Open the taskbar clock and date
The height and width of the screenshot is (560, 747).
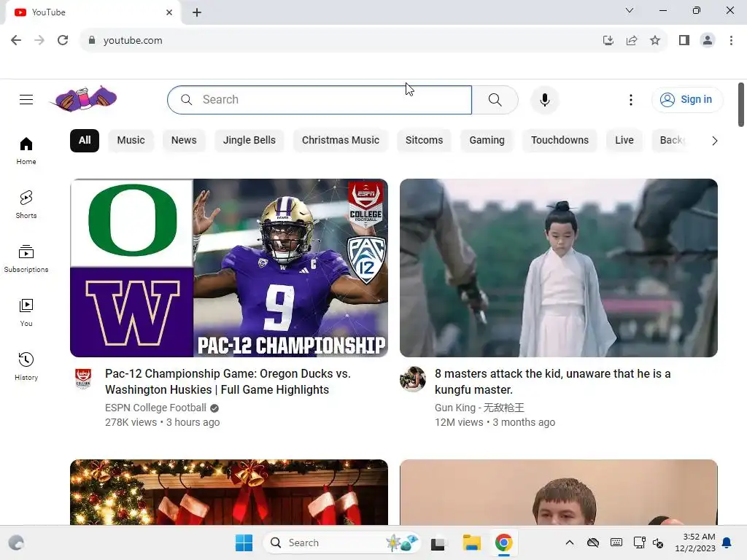click(x=695, y=542)
